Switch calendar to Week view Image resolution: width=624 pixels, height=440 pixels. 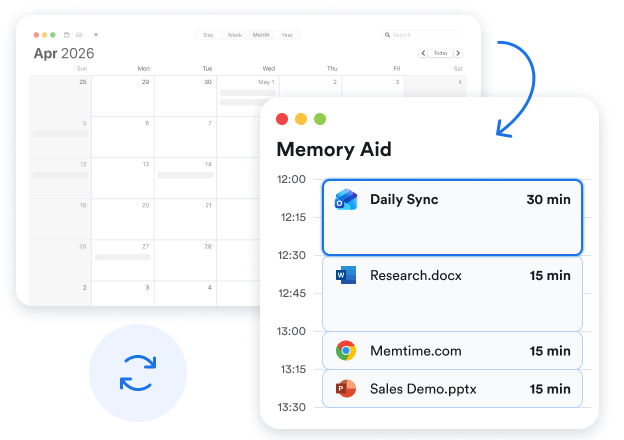click(x=235, y=35)
